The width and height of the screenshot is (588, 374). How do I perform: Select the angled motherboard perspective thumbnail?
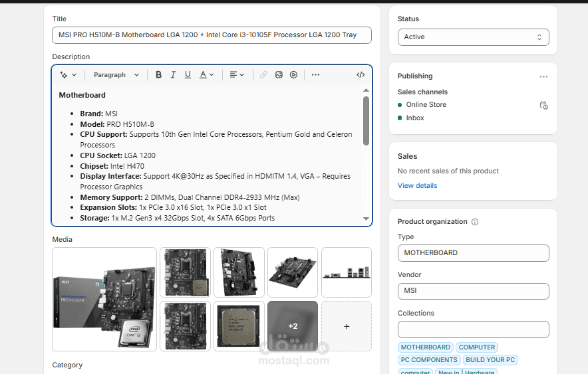tap(293, 272)
